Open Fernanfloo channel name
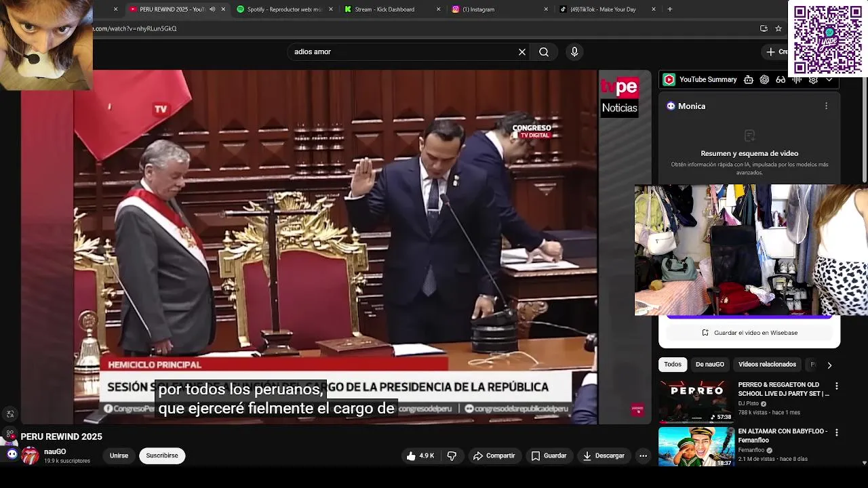Image resolution: width=868 pixels, height=488 pixels. tap(752, 450)
